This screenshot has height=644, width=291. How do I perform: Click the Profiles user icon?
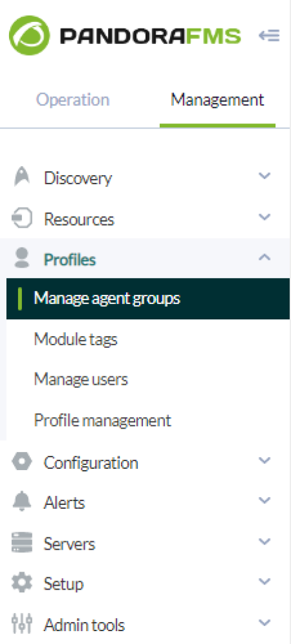coord(22,258)
